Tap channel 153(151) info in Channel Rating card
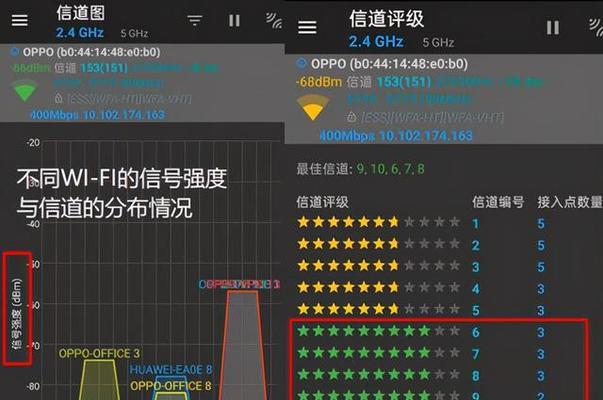The width and height of the screenshot is (603, 400). pos(404,82)
